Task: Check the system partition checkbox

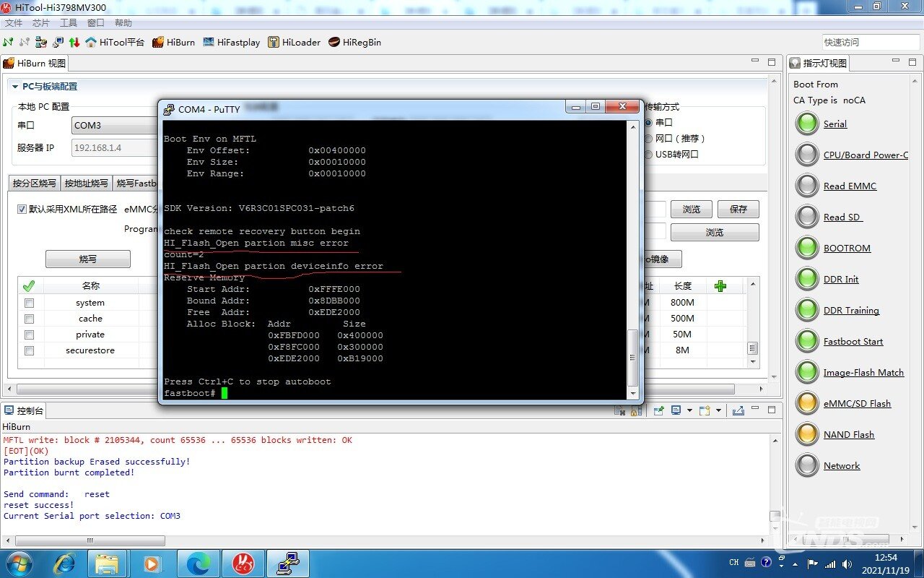Action: (30, 303)
